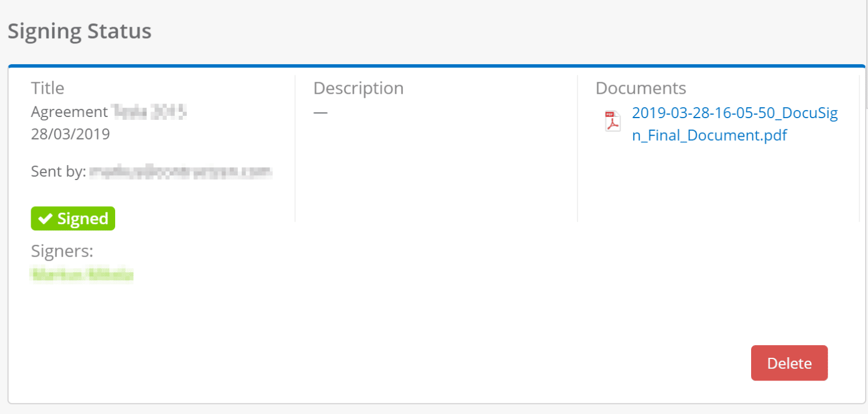This screenshot has height=414, width=868.
Task: Click the red PDF file icon
Action: point(612,122)
